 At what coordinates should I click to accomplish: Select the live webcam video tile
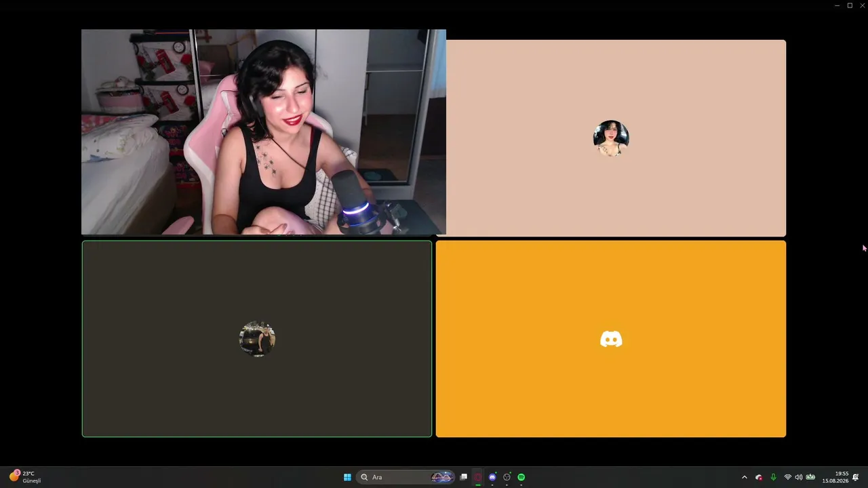pos(264,132)
